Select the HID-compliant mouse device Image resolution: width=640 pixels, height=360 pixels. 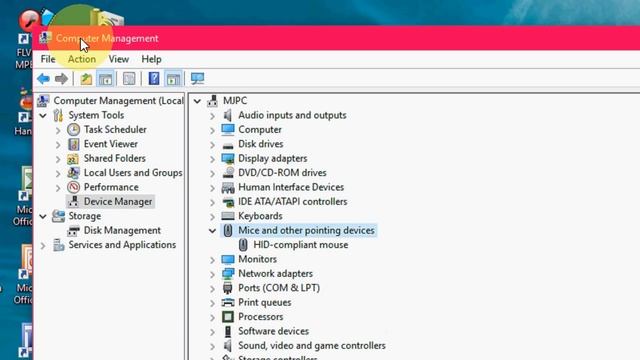point(301,244)
